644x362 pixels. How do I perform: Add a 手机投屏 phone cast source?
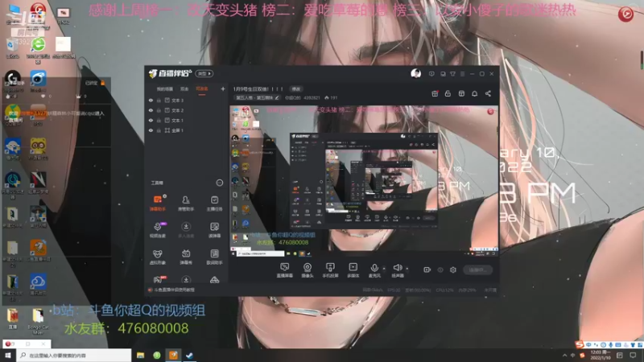[x=330, y=270]
